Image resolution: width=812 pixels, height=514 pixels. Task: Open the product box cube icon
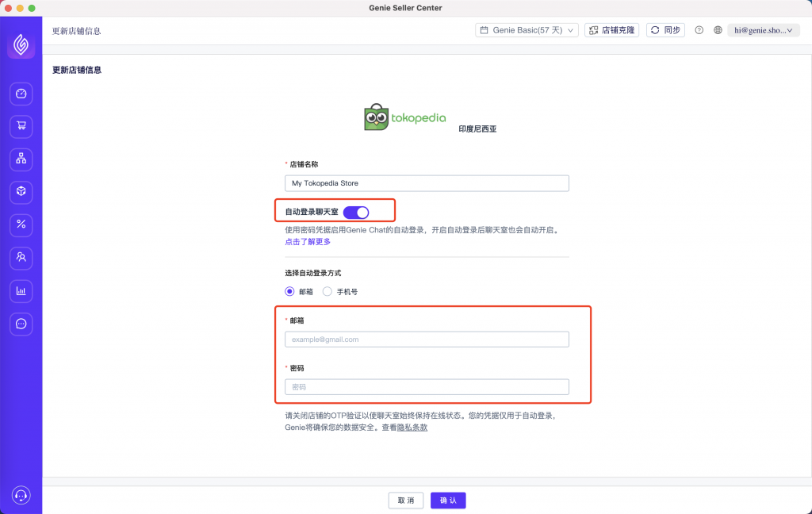pyautogui.click(x=21, y=191)
